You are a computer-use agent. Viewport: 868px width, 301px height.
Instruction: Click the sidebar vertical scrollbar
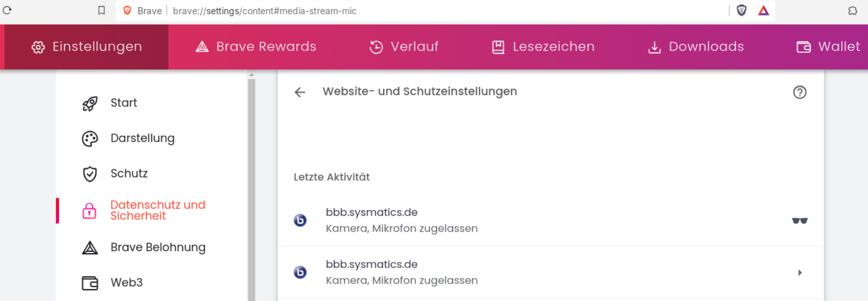pyautogui.click(x=251, y=185)
